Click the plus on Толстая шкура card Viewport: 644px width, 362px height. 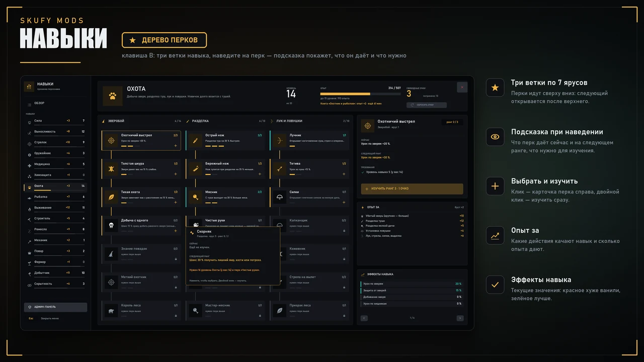175,174
